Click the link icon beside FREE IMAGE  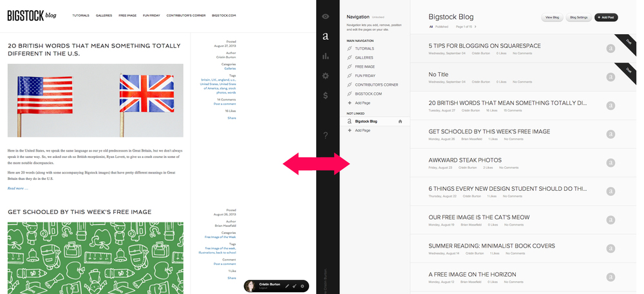pyautogui.click(x=350, y=66)
